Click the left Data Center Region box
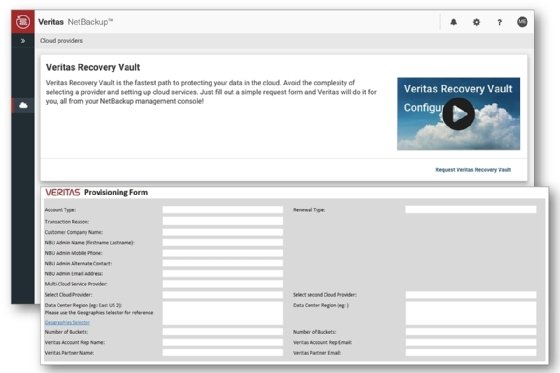 pos(223,313)
